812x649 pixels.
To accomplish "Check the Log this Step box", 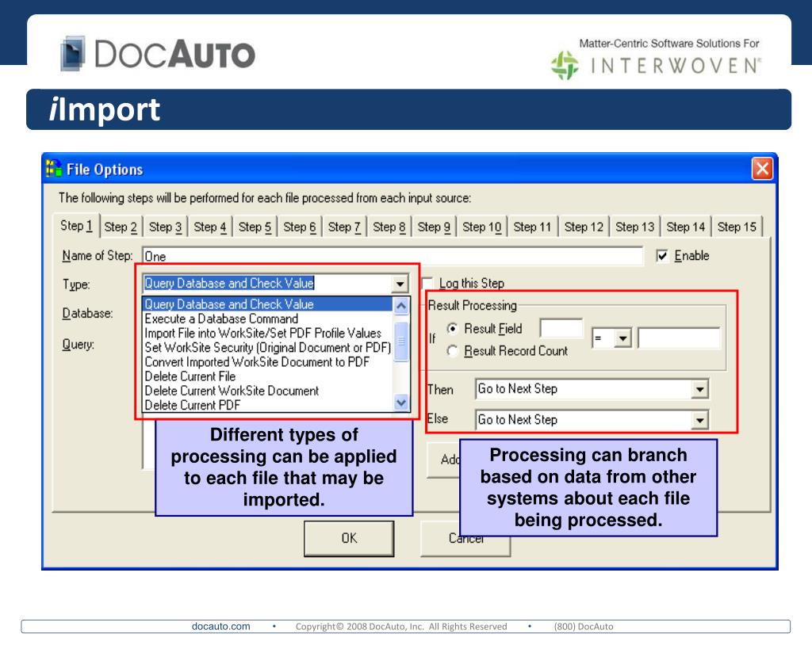I will 427,283.
